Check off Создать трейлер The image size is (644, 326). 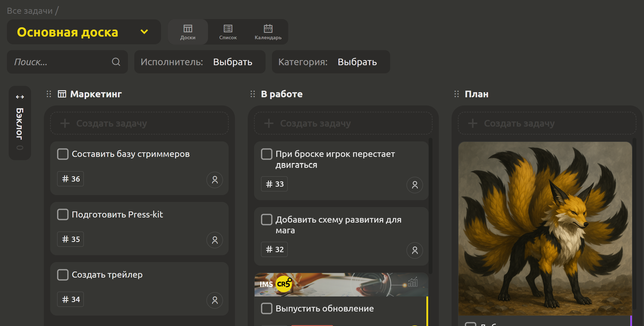[63, 275]
